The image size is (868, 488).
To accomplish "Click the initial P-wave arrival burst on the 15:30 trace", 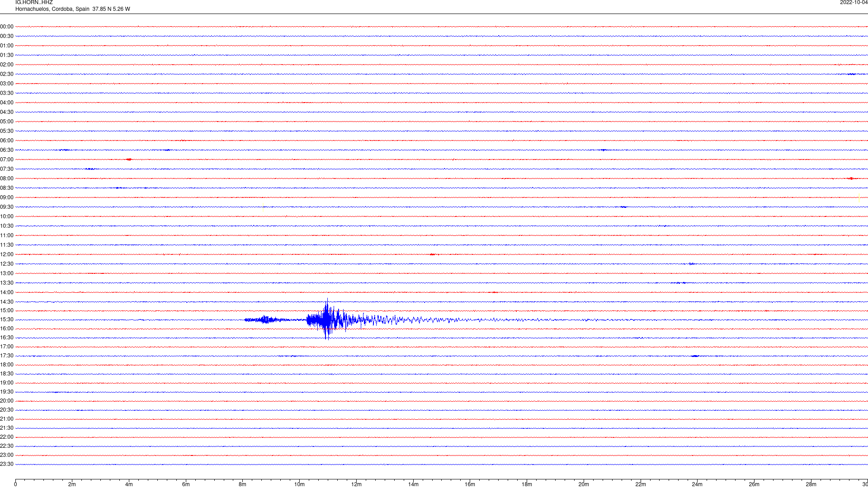I will (265, 320).
